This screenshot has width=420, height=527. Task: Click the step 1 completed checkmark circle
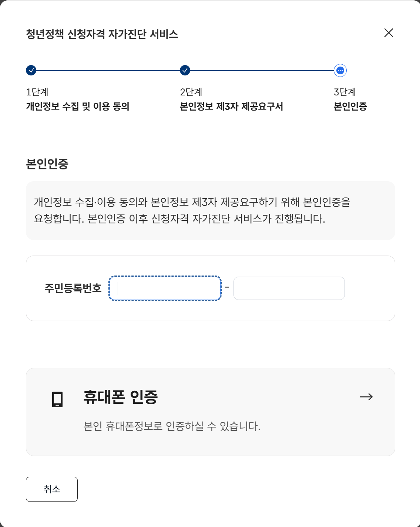[31, 70]
